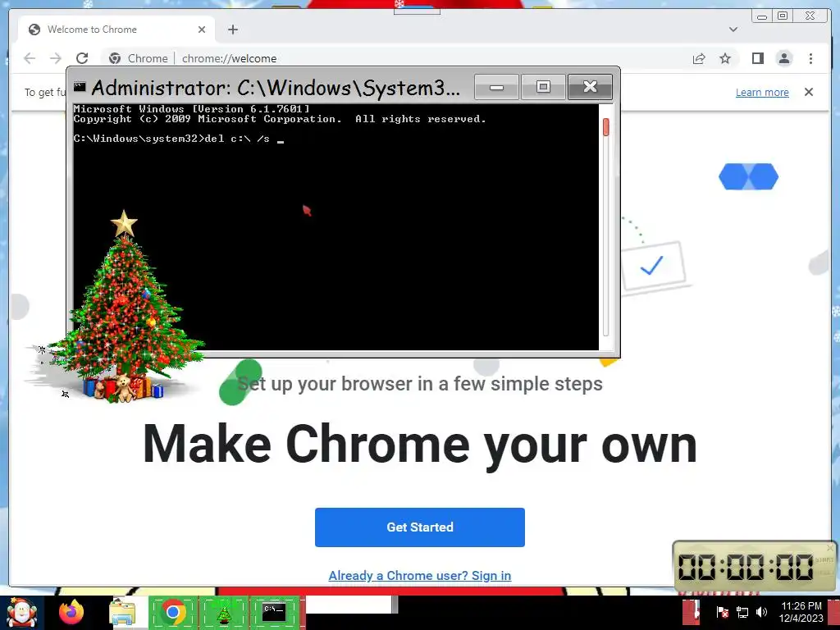840x630 pixels.
Task: Dismiss the Chrome info bar
Action: point(809,92)
